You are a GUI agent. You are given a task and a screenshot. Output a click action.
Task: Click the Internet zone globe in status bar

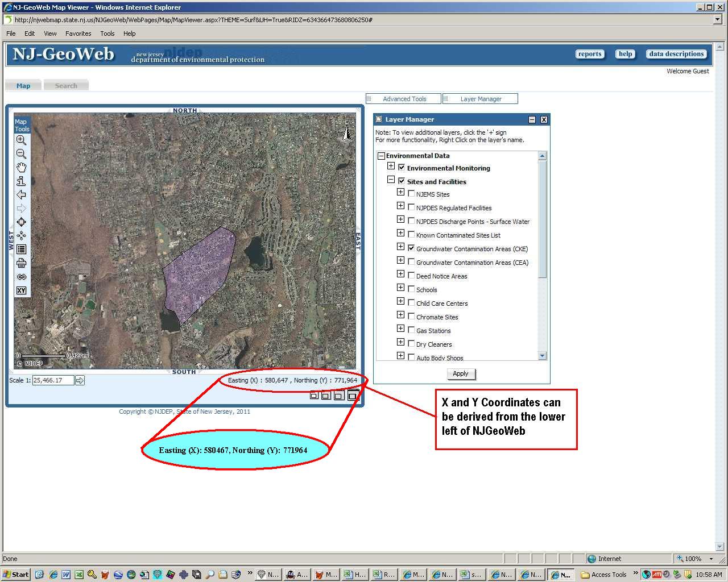point(591,559)
